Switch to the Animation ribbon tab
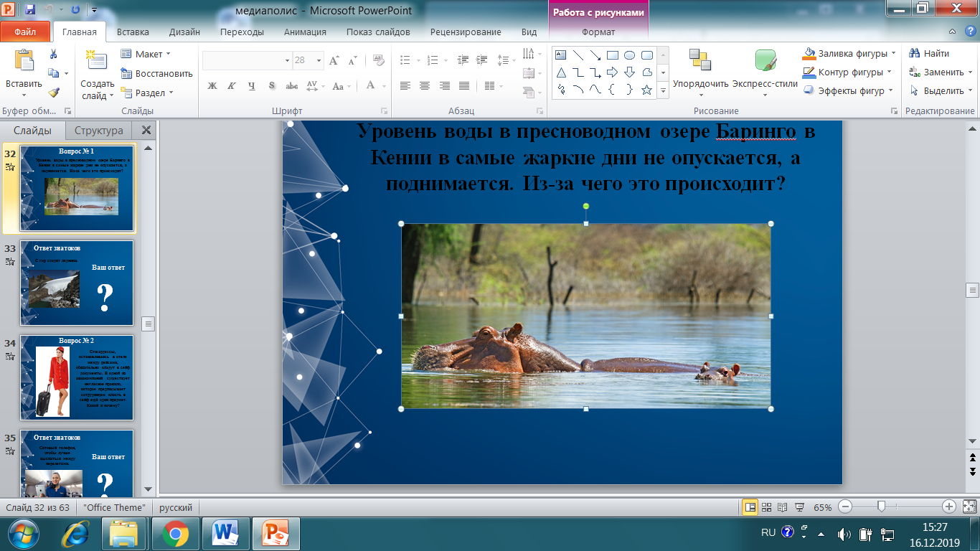This screenshot has height=551, width=980. (305, 32)
